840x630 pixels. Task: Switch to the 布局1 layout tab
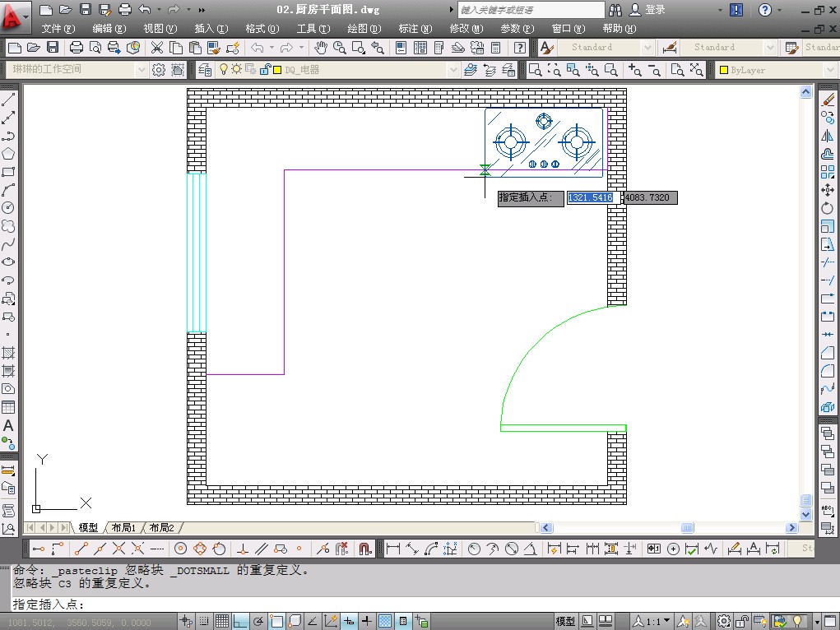point(123,528)
